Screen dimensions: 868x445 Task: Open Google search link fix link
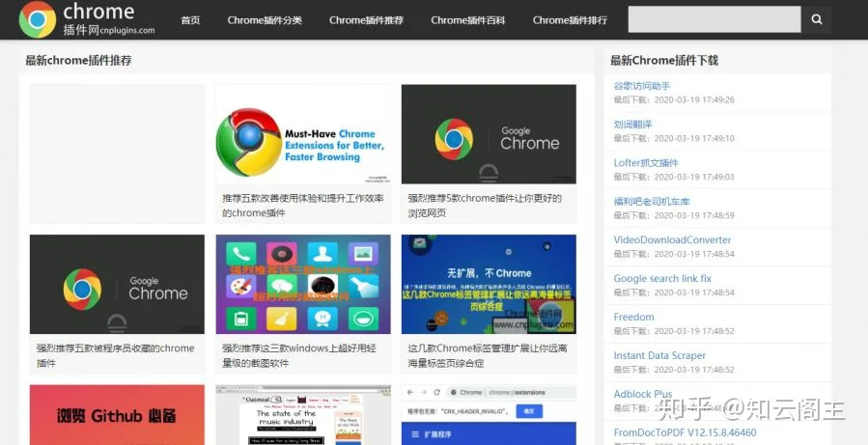pyautogui.click(x=662, y=278)
